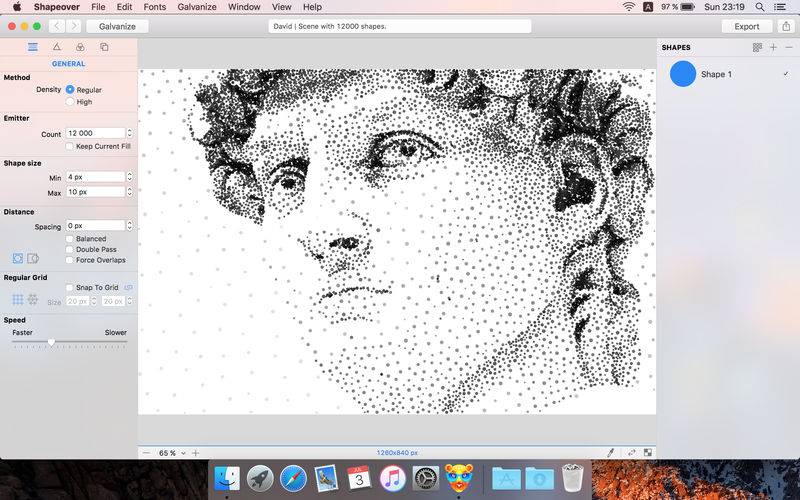800x500 pixels.
Task: Open Spotlight search in menu bar
Action: point(760,7)
